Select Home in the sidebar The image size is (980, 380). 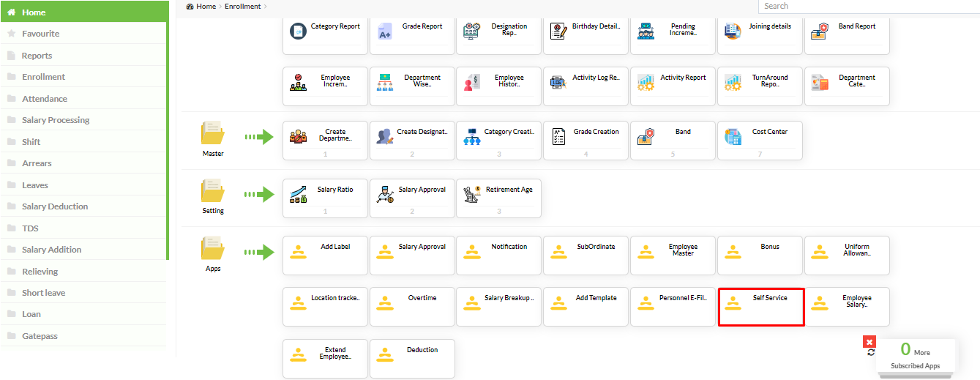[x=83, y=12]
